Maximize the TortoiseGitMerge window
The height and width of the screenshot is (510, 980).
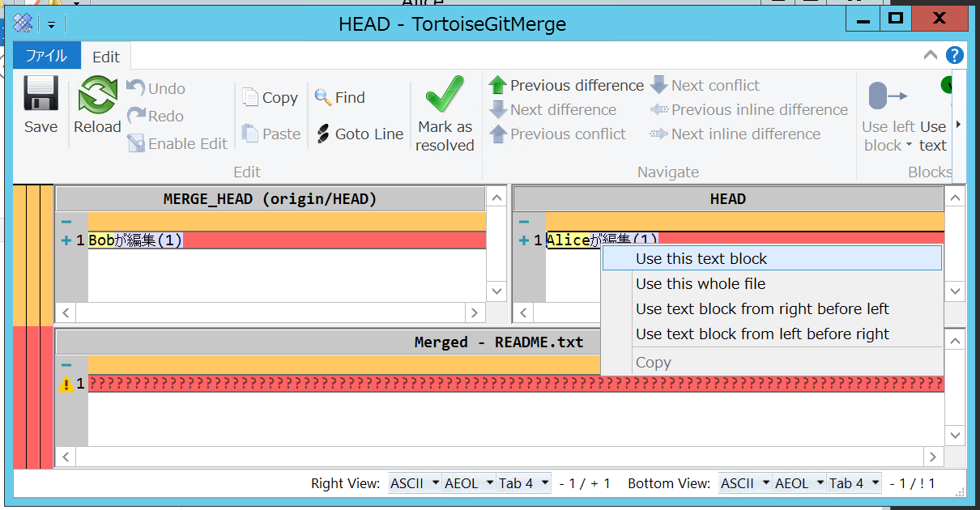coord(896,17)
